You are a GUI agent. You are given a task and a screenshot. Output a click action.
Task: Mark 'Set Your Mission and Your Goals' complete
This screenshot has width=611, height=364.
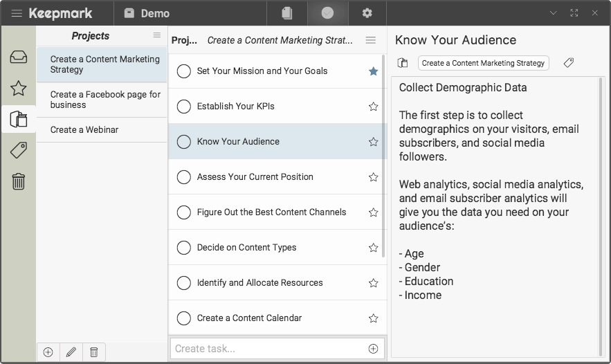[184, 71]
